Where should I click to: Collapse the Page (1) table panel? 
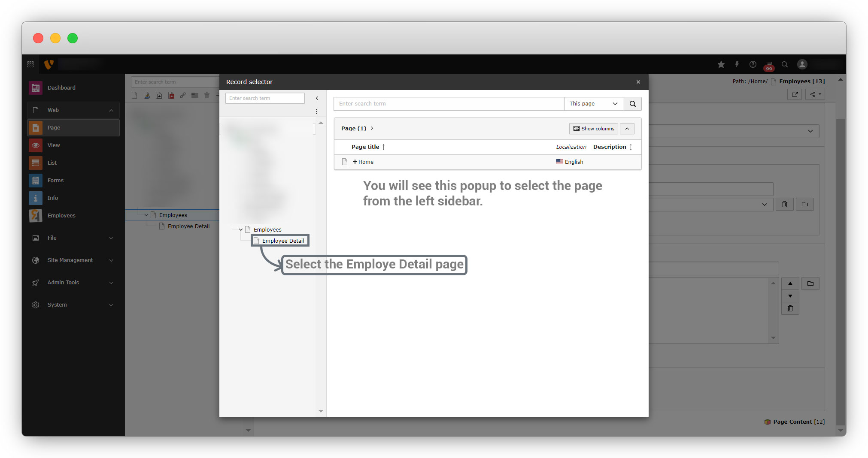627,129
